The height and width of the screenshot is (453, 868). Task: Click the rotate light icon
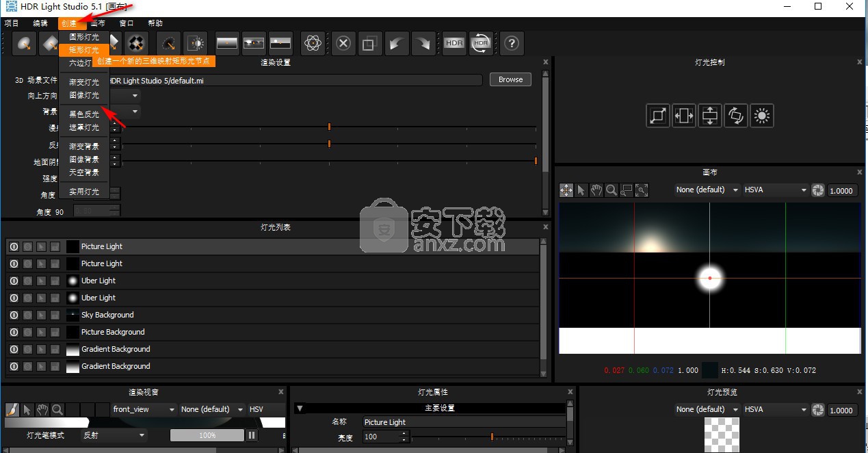click(x=736, y=115)
